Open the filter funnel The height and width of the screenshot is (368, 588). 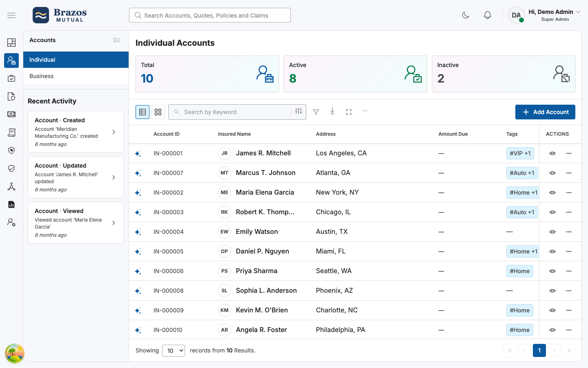[316, 112]
